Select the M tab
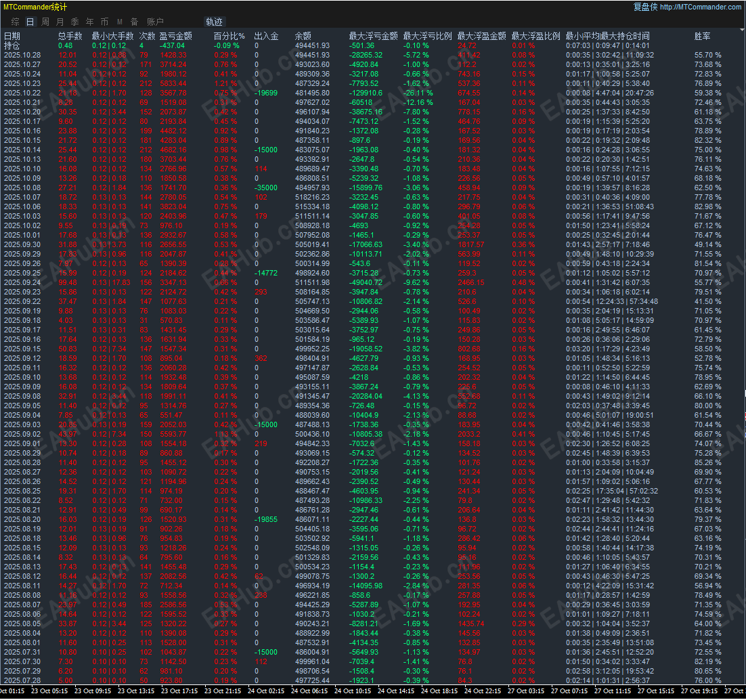746x700 pixels. pyautogui.click(x=119, y=22)
